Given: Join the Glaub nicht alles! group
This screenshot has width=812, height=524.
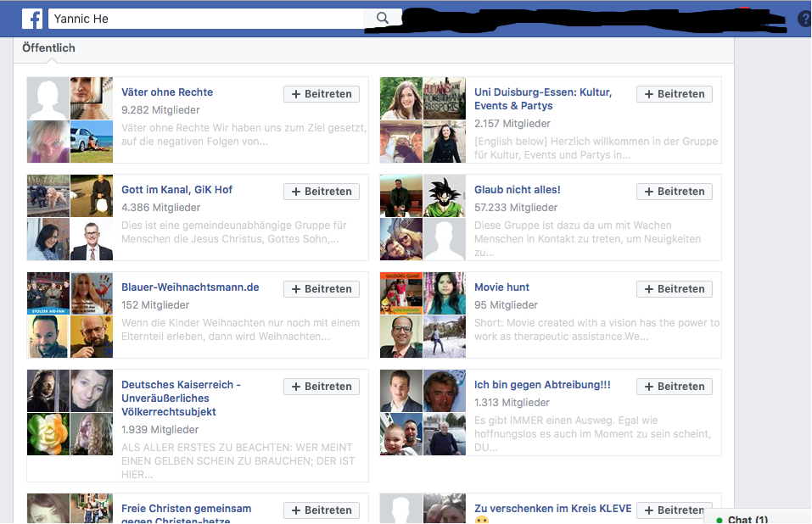Looking at the screenshot, I should pyautogui.click(x=675, y=192).
